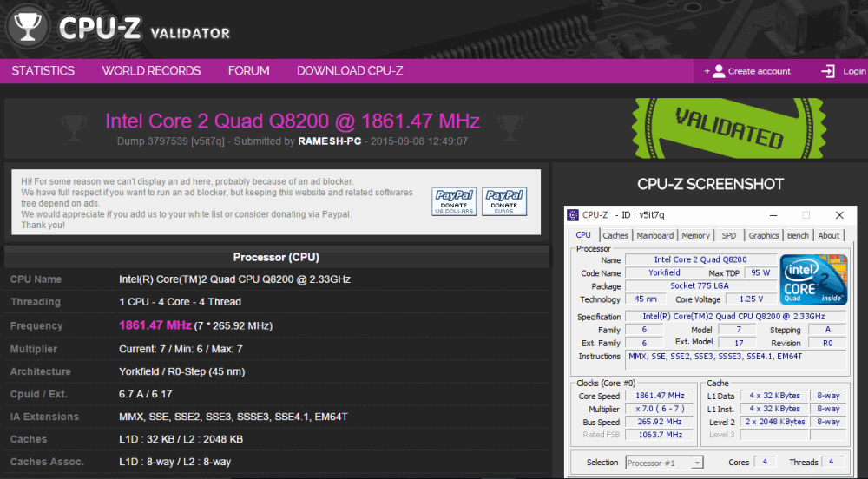Select the CPU tab in CPU-Z window

[583, 235]
